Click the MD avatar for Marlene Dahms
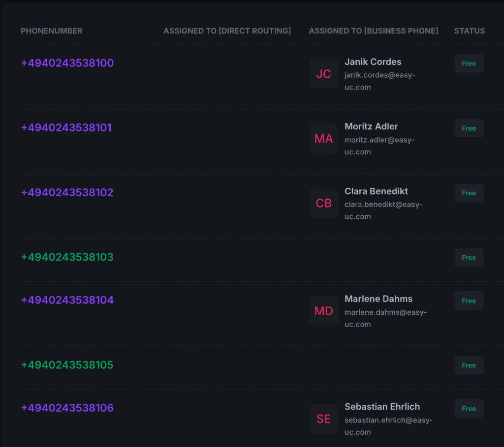Screen dimensions: 504x447 323,311
